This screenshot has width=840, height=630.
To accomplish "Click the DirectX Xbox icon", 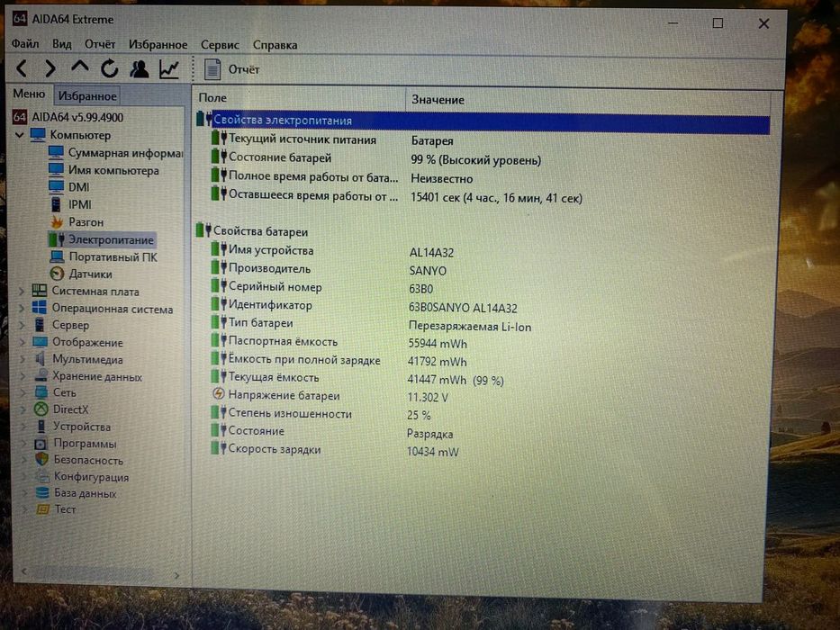I will pos(41,409).
